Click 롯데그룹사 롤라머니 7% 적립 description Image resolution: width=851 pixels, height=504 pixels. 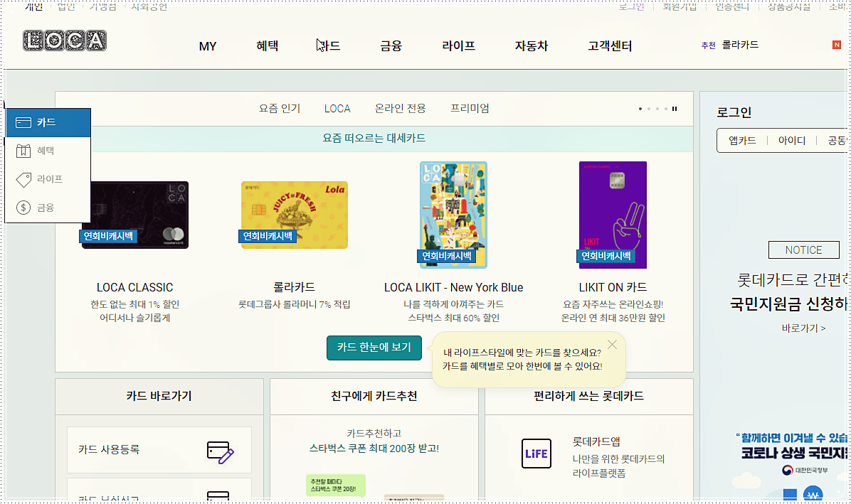click(x=294, y=304)
